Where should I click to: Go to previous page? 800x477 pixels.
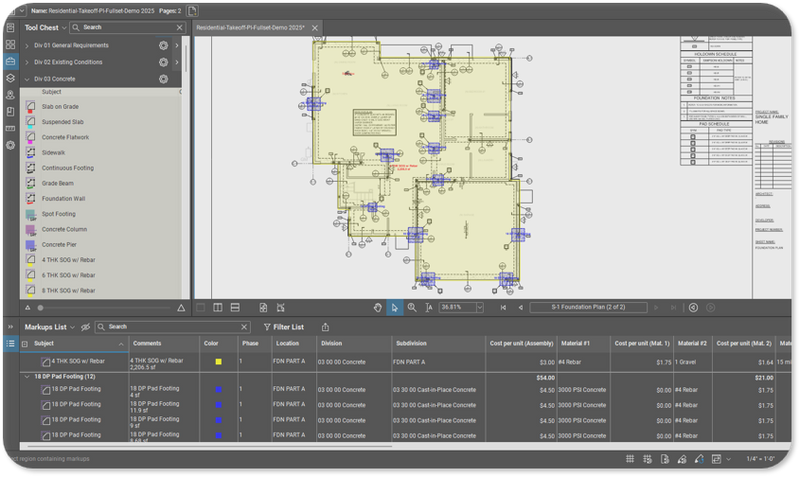click(x=520, y=308)
